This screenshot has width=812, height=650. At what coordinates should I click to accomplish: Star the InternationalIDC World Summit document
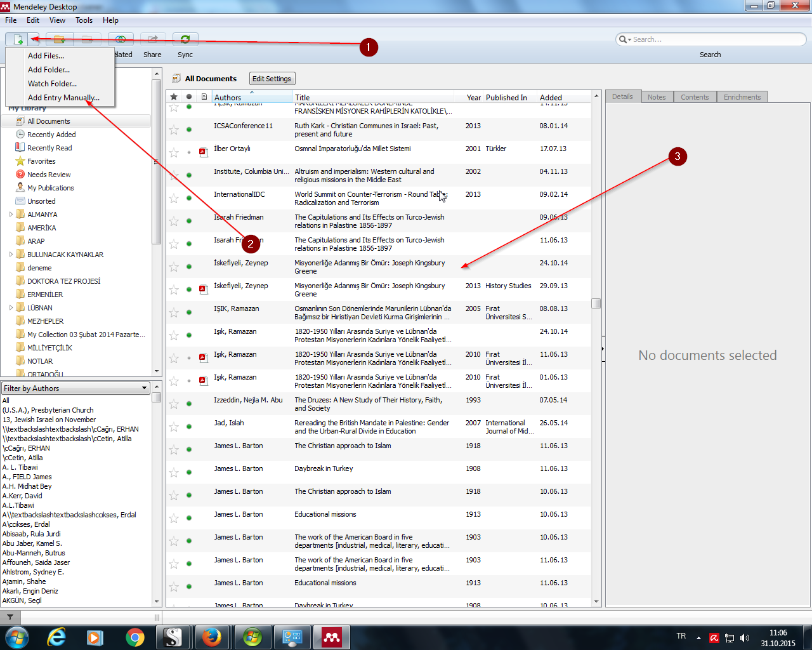(x=174, y=198)
